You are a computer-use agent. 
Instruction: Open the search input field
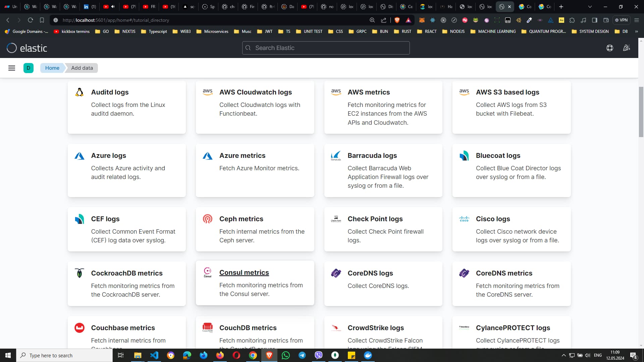(x=326, y=48)
